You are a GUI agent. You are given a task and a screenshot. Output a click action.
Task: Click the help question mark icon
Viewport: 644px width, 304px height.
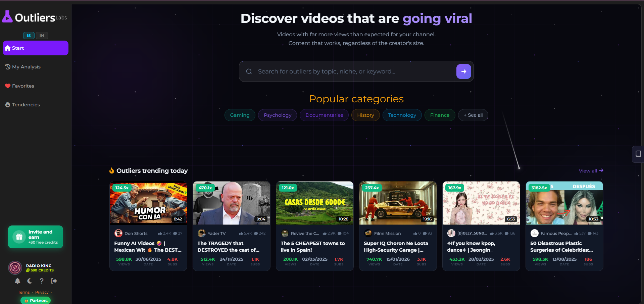tap(41, 281)
